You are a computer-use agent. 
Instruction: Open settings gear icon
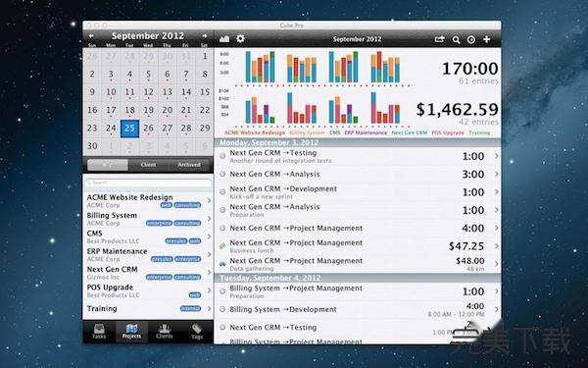tap(240, 38)
